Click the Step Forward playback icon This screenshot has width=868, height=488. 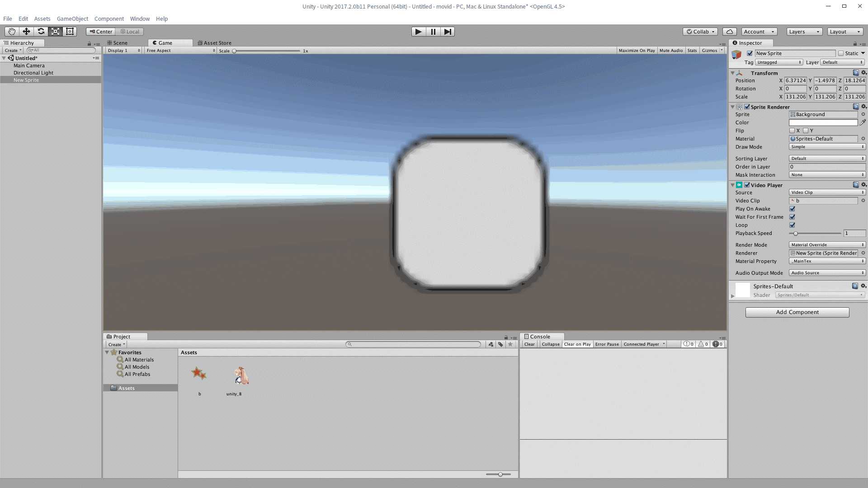(x=447, y=31)
